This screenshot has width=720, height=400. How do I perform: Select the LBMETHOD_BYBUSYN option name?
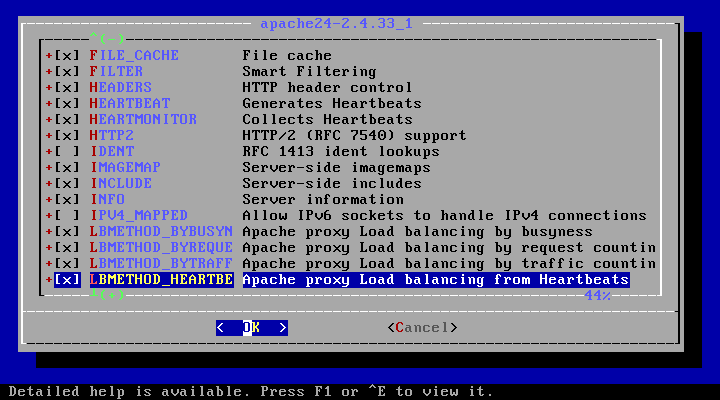point(161,231)
